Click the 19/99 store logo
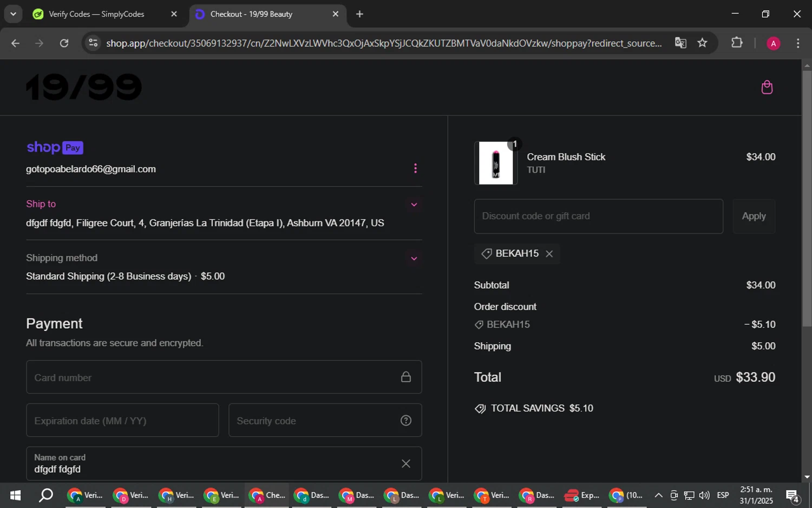 coord(84,87)
